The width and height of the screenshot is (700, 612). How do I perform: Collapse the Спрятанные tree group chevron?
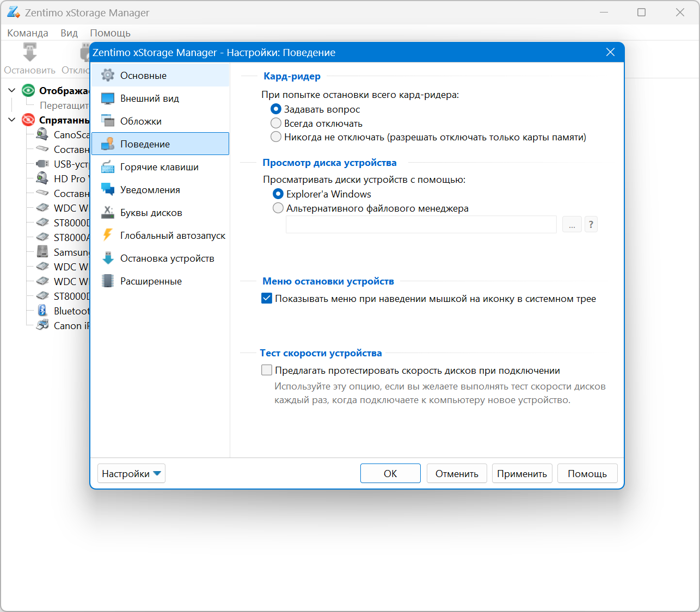12,120
